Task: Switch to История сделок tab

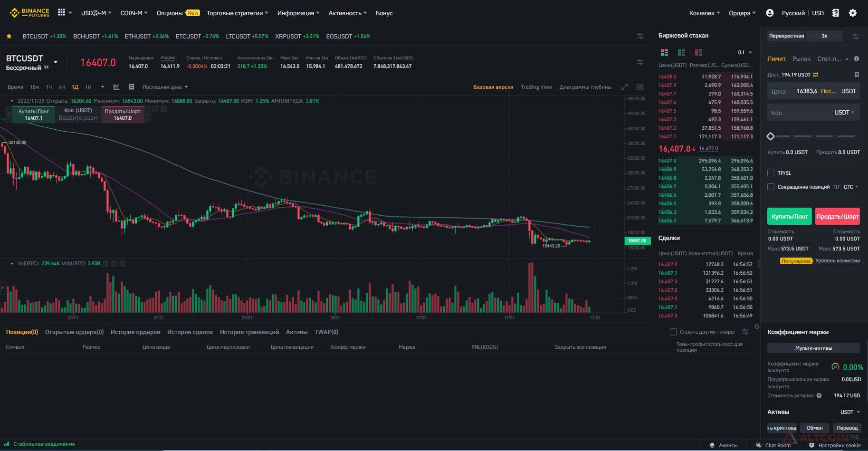Action: 190,332
